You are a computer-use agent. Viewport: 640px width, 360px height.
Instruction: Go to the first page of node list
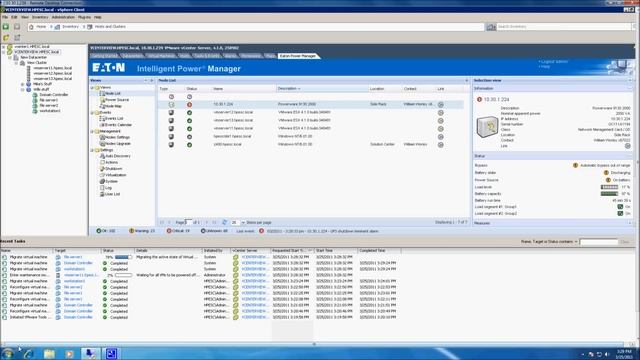pyautogui.click(x=162, y=222)
